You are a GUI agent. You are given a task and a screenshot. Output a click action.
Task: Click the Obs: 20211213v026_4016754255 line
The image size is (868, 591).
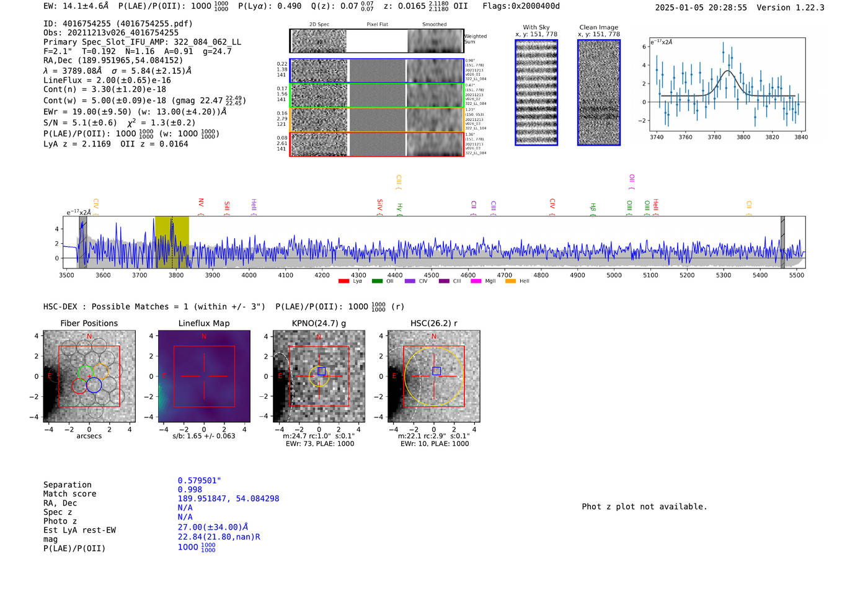point(111,33)
